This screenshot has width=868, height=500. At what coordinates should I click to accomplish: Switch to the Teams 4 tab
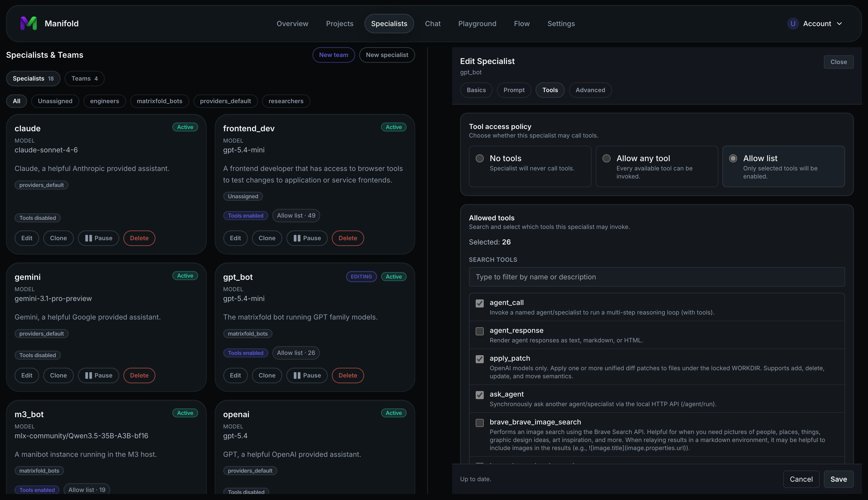pyautogui.click(x=85, y=79)
